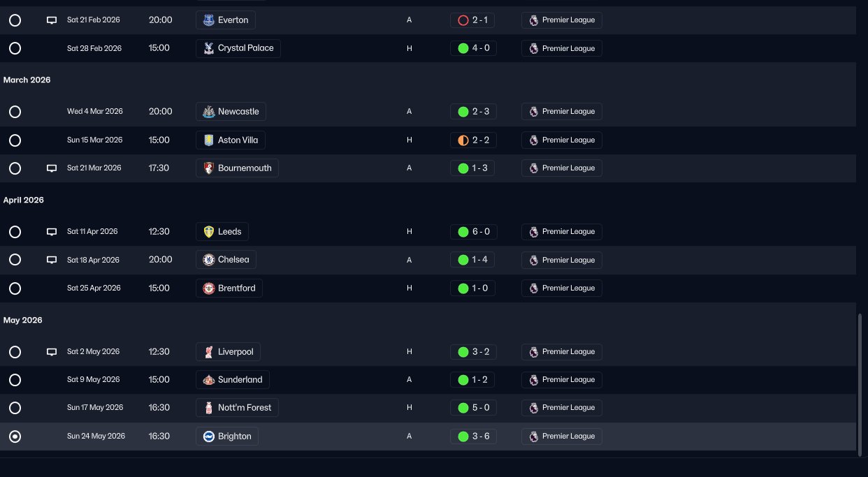Viewport: 868px width, 477px height.
Task: Click the TV icon on Bournemouth match row
Action: [x=51, y=168]
